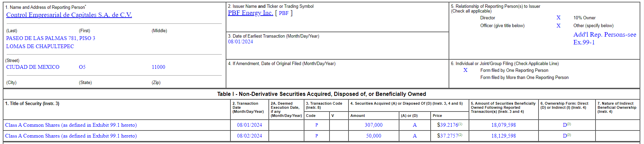Open the PBF Energy Inc. issuer link
This screenshot has width=644, height=144.
click(250, 13)
